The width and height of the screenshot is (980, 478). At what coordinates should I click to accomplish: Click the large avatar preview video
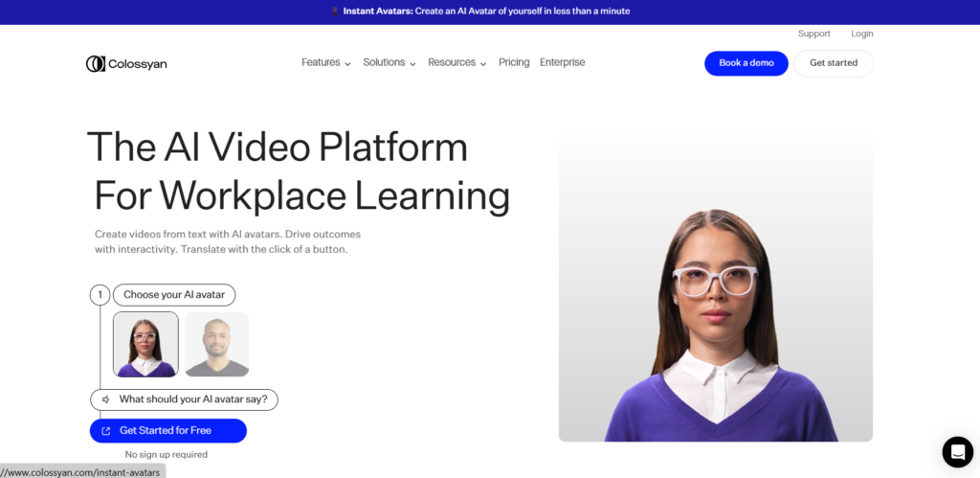715,287
